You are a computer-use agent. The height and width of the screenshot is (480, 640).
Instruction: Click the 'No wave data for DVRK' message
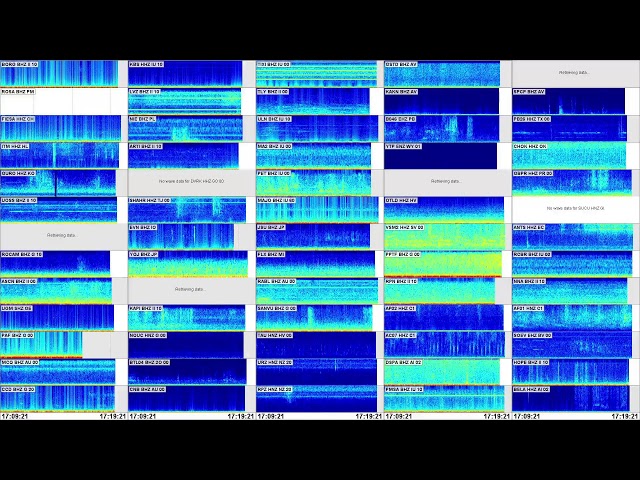(191, 181)
